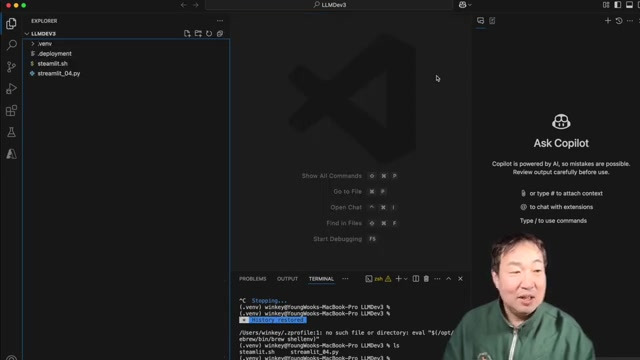Refresh the Explorer file tree
This screenshot has width=640, height=360.
209,33
